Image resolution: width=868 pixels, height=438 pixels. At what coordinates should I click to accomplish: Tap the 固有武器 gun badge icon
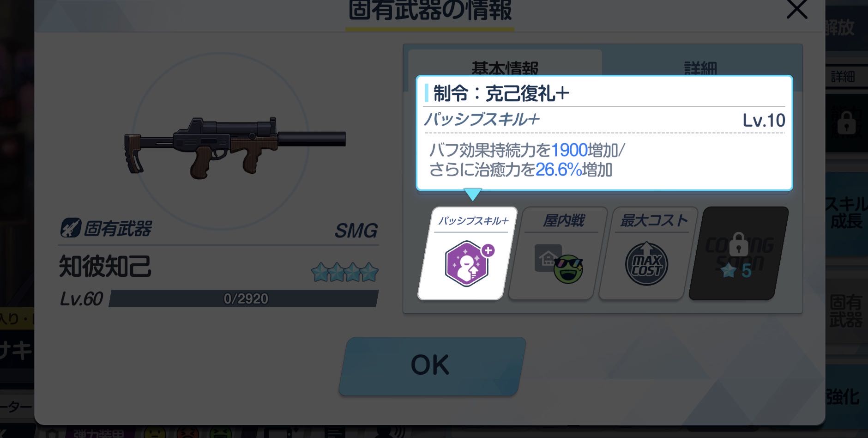[x=71, y=228]
